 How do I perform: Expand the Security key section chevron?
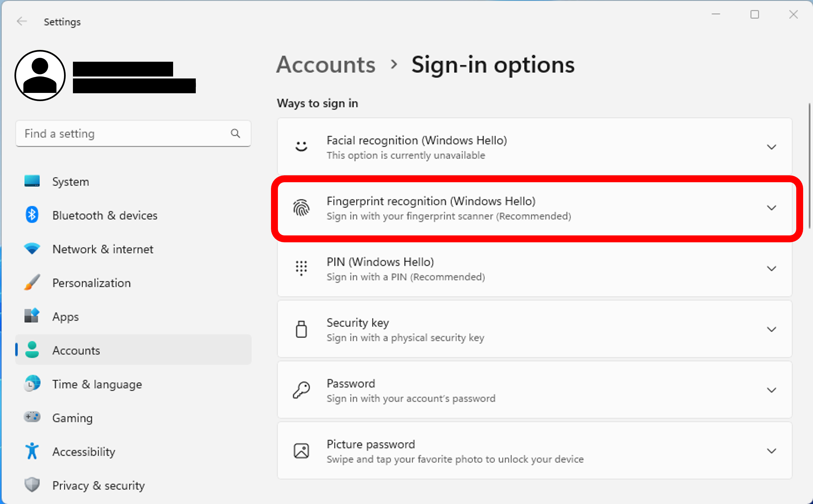[771, 329]
